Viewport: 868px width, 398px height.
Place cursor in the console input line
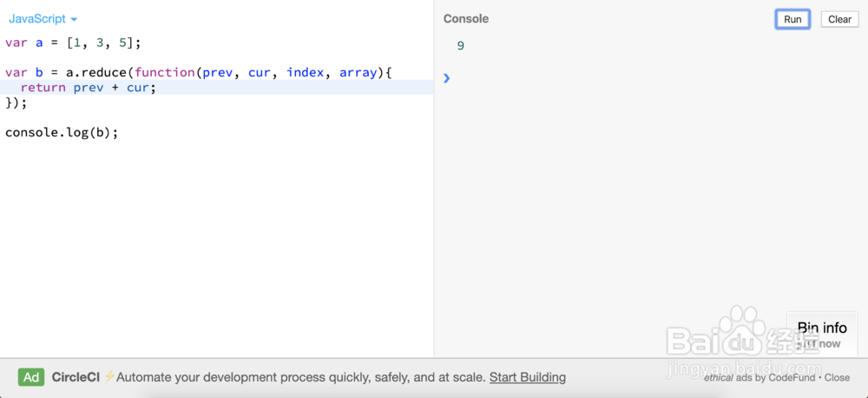[x=608, y=78]
